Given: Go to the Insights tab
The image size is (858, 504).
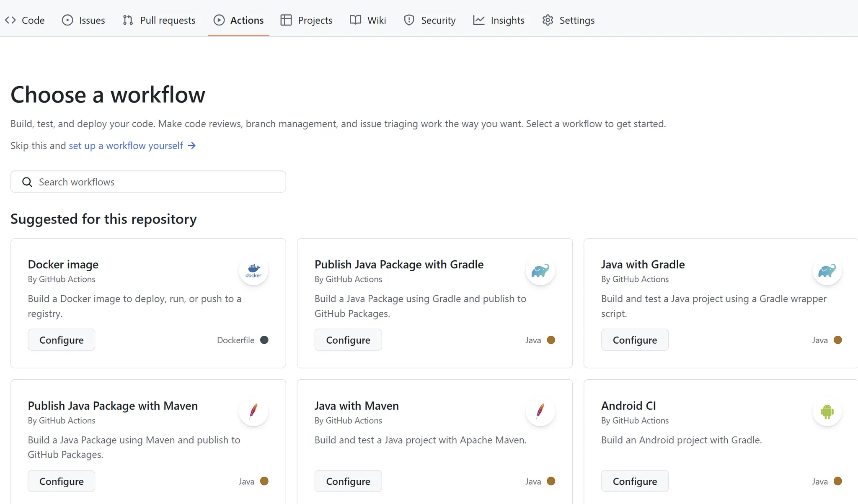Looking at the screenshot, I should pos(499,20).
